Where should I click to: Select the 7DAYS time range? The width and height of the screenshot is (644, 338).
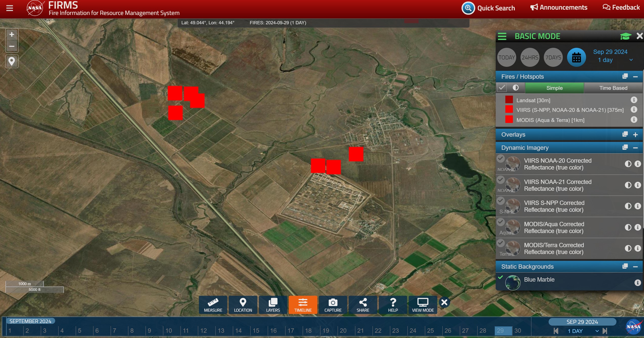[x=553, y=57]
